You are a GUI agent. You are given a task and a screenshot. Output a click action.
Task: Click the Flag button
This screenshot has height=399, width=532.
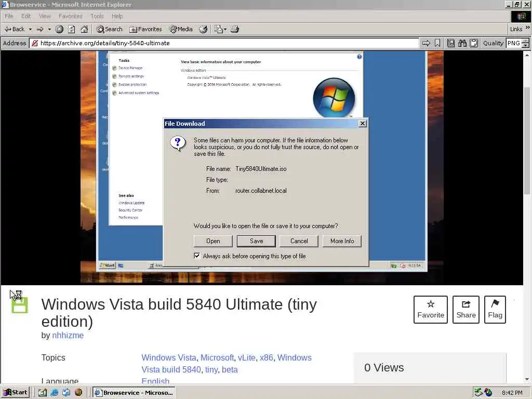coord(495,310)
